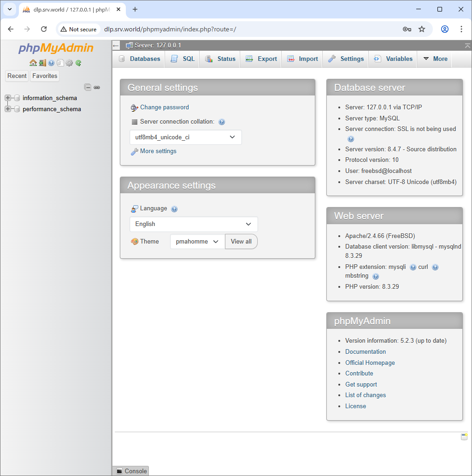Image resolution: width=472 pixels, height=476 pixels.
Task: Open MySQL documentation page icon beside the gear
Action: 60,63
